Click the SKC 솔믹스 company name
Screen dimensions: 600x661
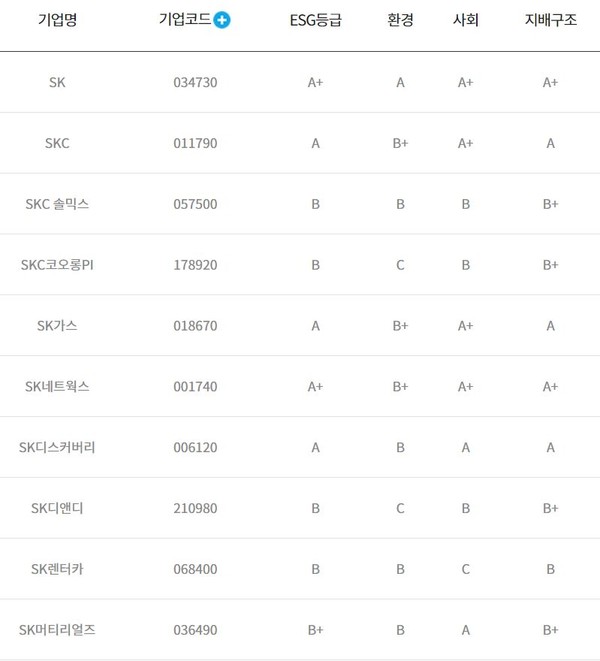click(57, 204)
